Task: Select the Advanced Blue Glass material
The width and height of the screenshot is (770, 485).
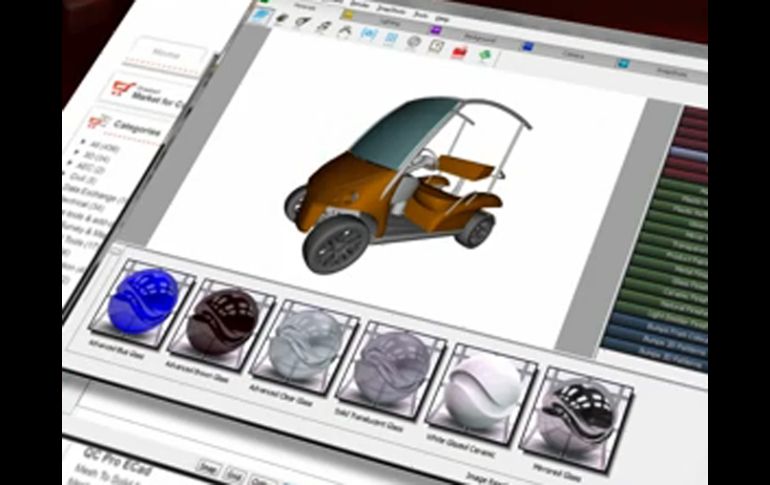Action: (x=142, y=298)
